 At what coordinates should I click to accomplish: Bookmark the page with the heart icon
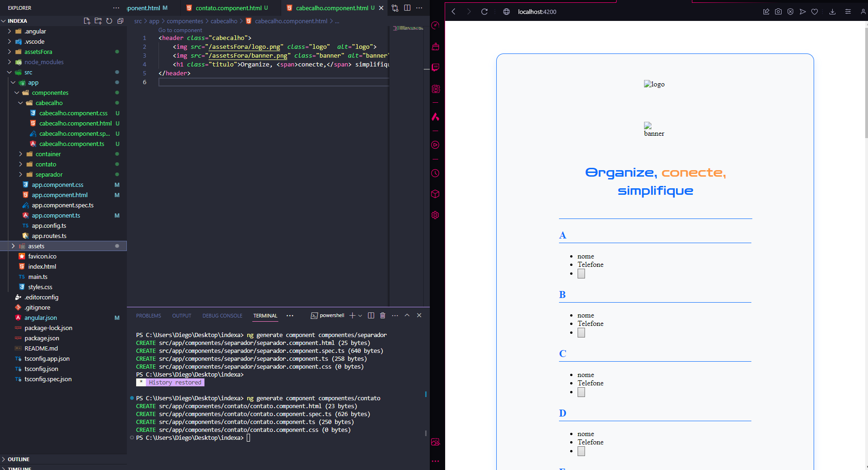[x=815, y=12]
